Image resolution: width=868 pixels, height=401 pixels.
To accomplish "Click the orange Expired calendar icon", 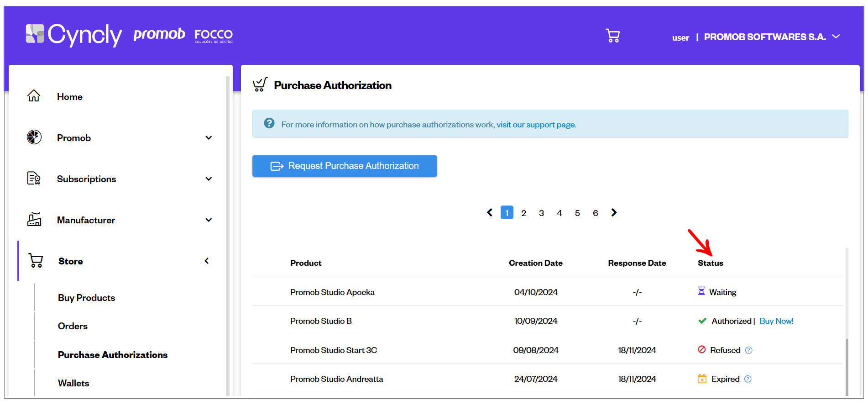I will (x=702, y=379).
